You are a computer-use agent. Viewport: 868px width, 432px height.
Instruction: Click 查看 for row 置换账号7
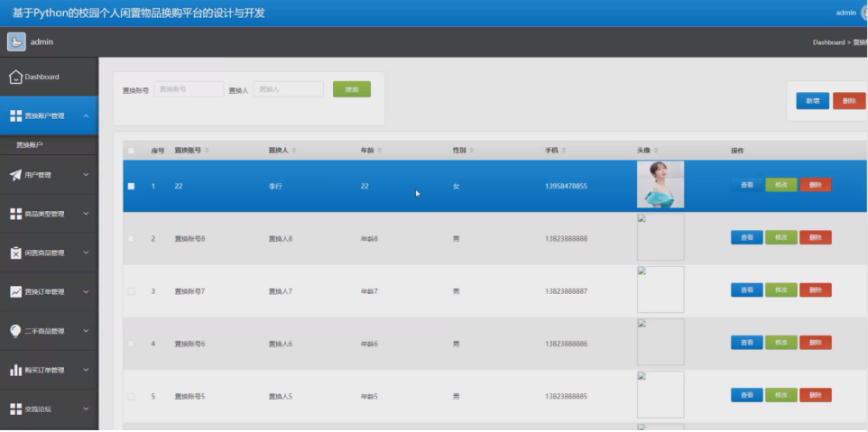tap(747, 290)
